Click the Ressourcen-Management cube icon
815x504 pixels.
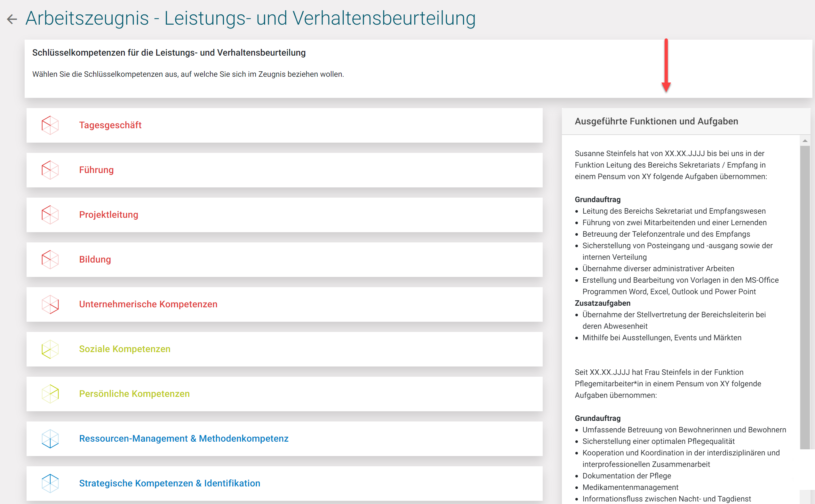coord(50,438)
